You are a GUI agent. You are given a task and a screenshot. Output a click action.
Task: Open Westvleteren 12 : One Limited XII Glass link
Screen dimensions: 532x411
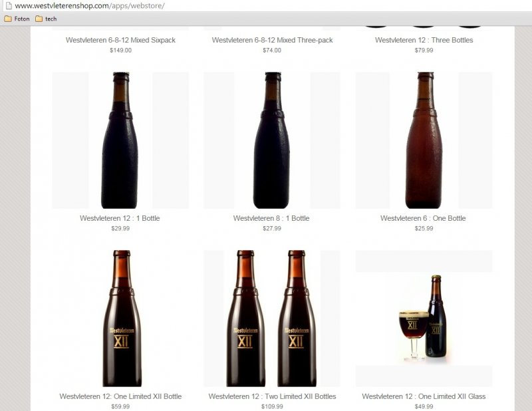coord(424,396)
